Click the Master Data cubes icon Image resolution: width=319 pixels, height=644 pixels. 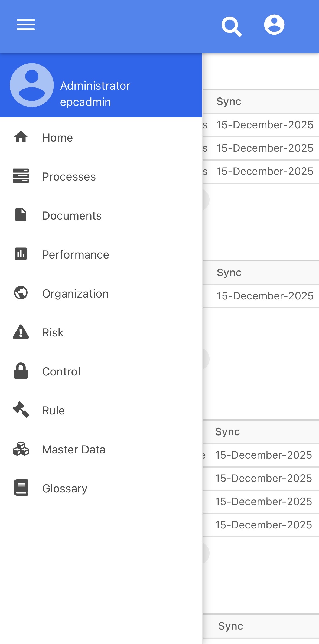21,449
